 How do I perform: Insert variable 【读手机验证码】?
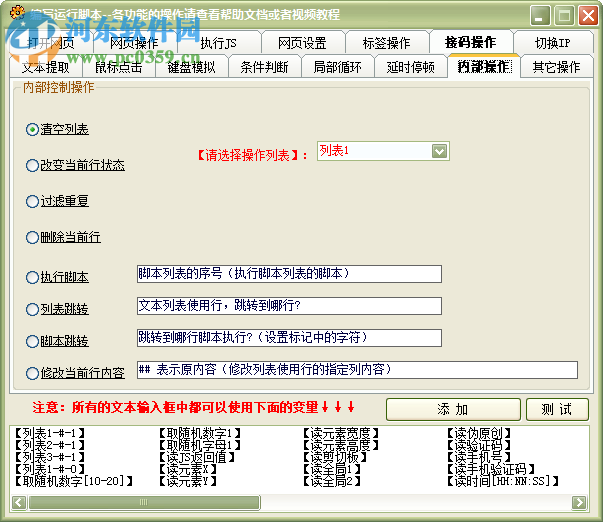[491, 469]
